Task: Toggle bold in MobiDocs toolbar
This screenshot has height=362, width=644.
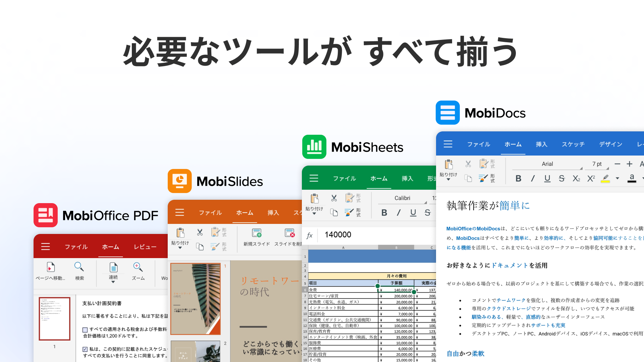Action: [x=518, y=178]
